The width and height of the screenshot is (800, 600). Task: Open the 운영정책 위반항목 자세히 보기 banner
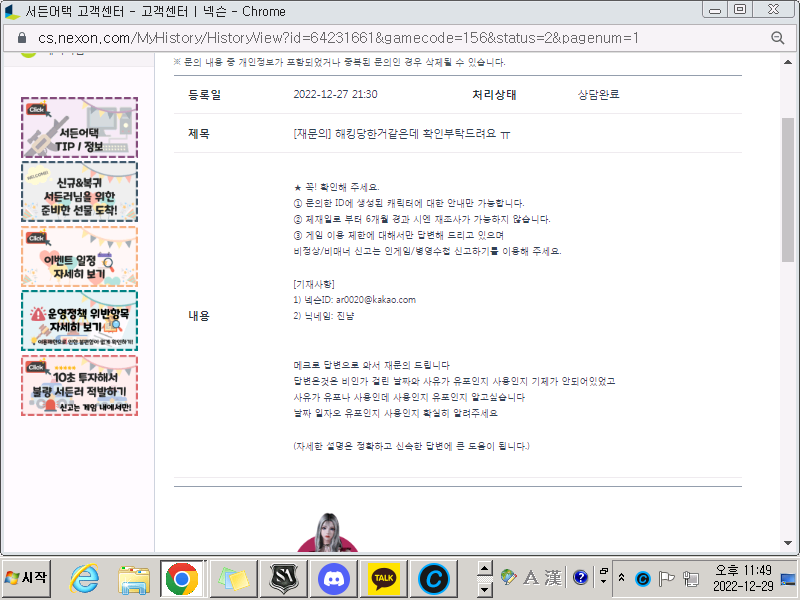pyautogui.click(x=79, y=320)
